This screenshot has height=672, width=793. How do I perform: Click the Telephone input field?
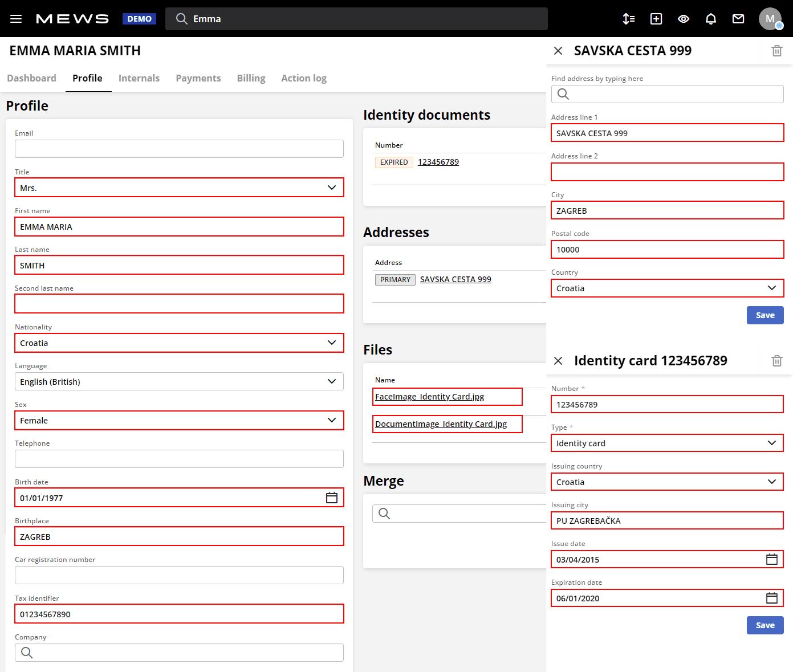[179, 459]
